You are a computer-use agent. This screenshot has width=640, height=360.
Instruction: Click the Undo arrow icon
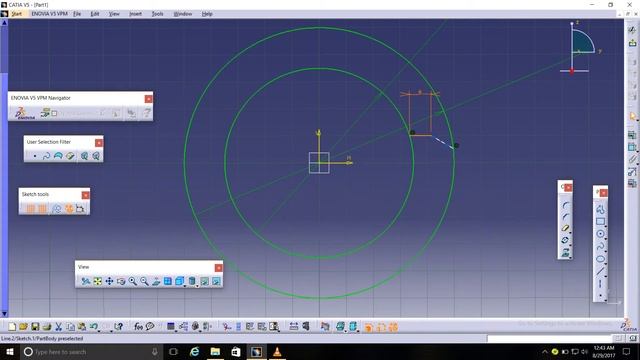click(93, 327)
